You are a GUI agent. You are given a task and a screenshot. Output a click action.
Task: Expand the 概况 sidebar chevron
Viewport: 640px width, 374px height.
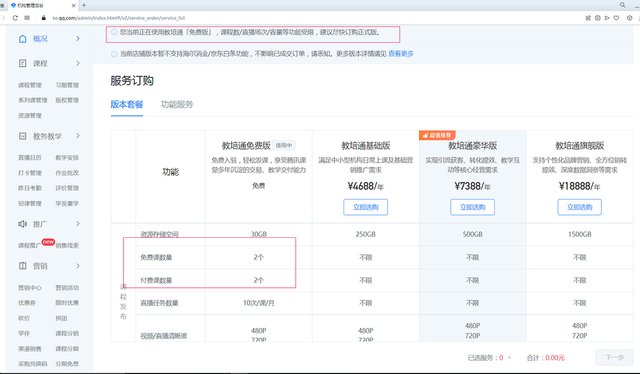tap(78, 39)
